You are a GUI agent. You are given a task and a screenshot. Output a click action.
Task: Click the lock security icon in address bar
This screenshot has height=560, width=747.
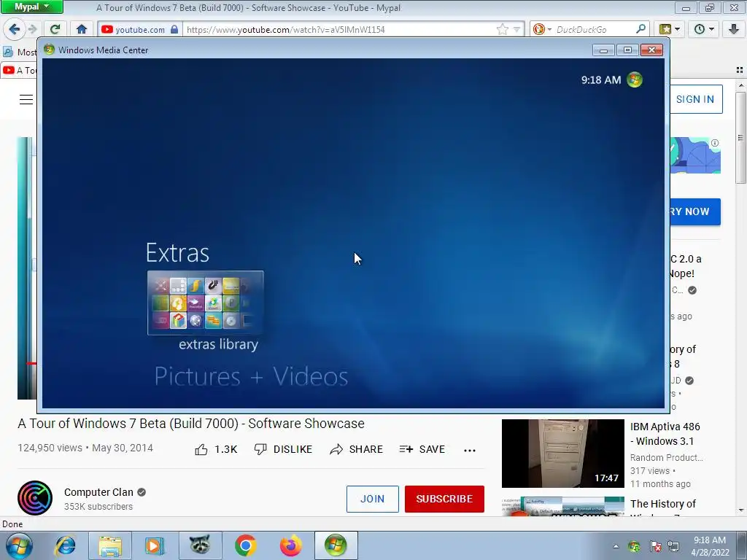coord(174,29)
